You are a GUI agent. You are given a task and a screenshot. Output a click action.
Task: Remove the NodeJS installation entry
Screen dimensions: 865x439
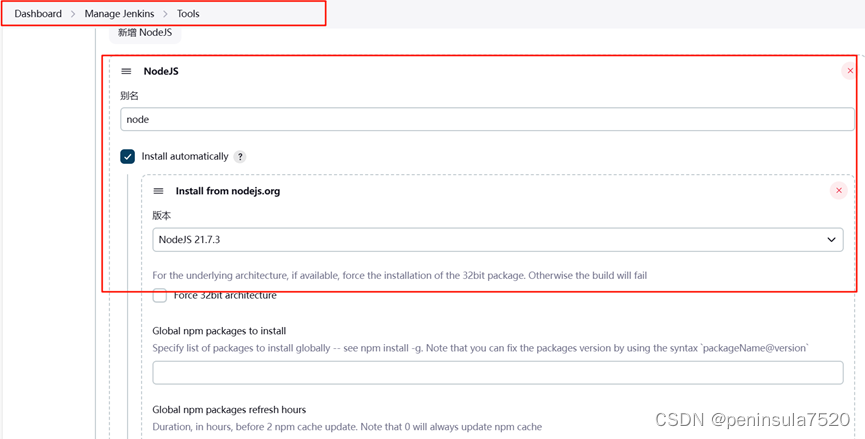coord(850,71)
